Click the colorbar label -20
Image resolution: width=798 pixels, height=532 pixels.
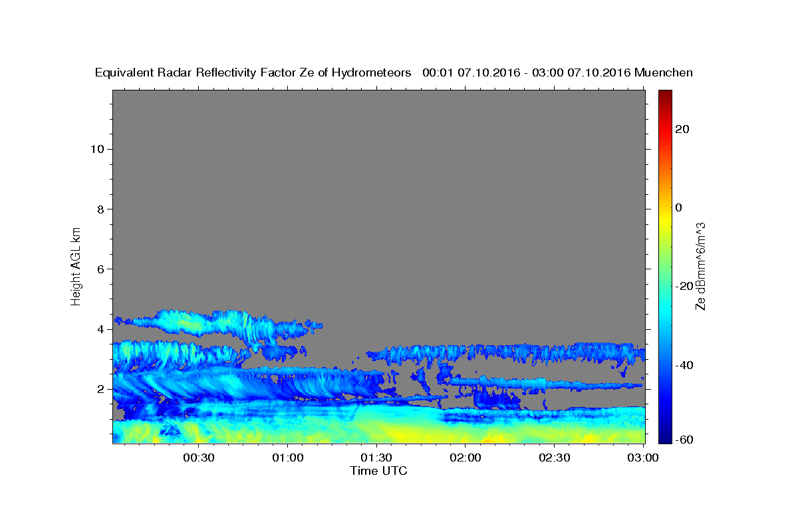tap(684, 286)
